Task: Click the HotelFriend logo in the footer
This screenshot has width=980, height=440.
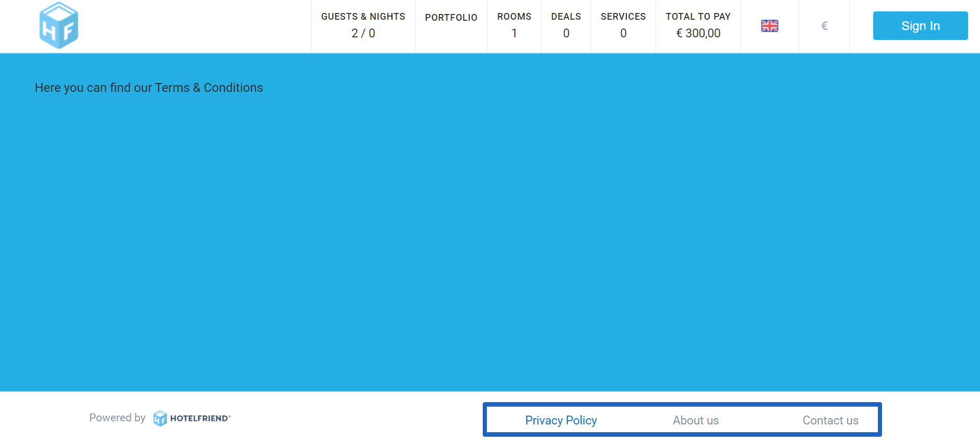Action: [x=192, y=418]
